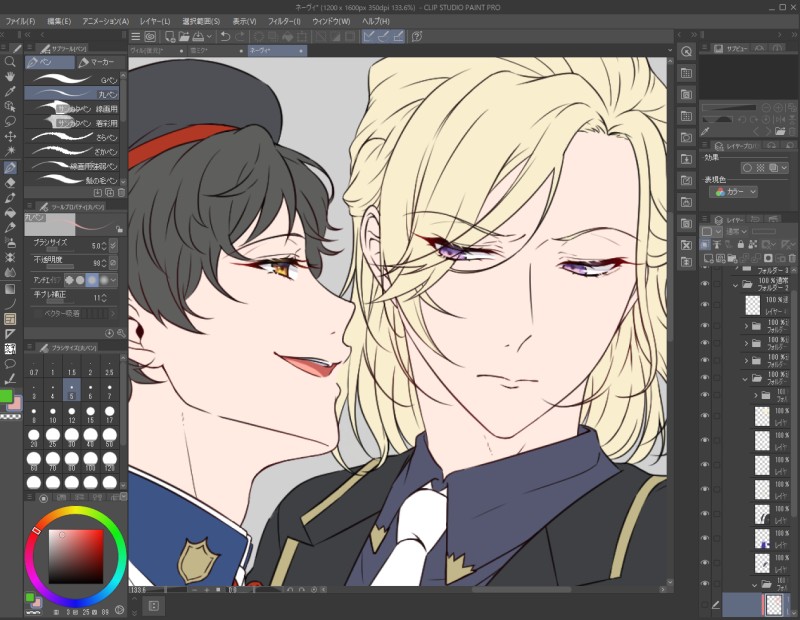Toggle snap to grid in toolbar

398,36
